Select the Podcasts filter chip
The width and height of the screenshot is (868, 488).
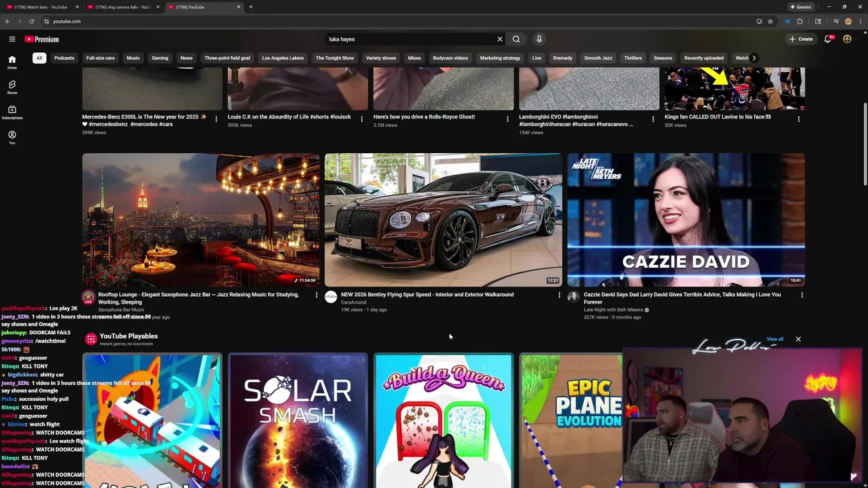(64, 58)
